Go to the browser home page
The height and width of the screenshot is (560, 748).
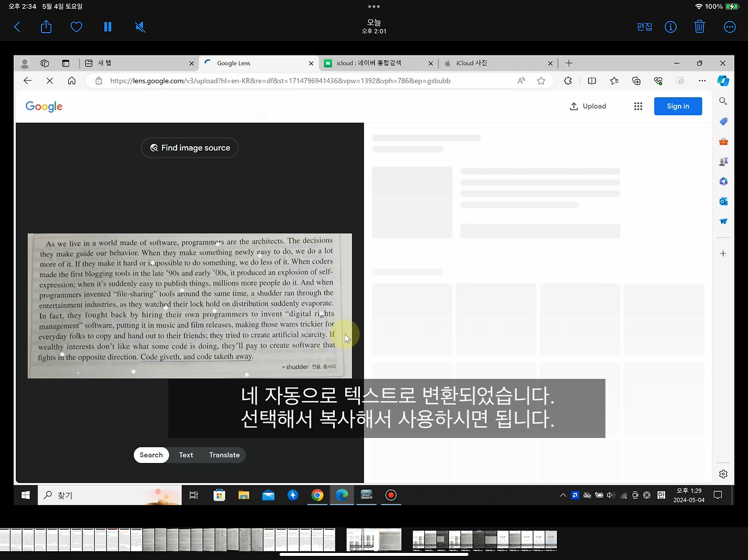(71, 81)
